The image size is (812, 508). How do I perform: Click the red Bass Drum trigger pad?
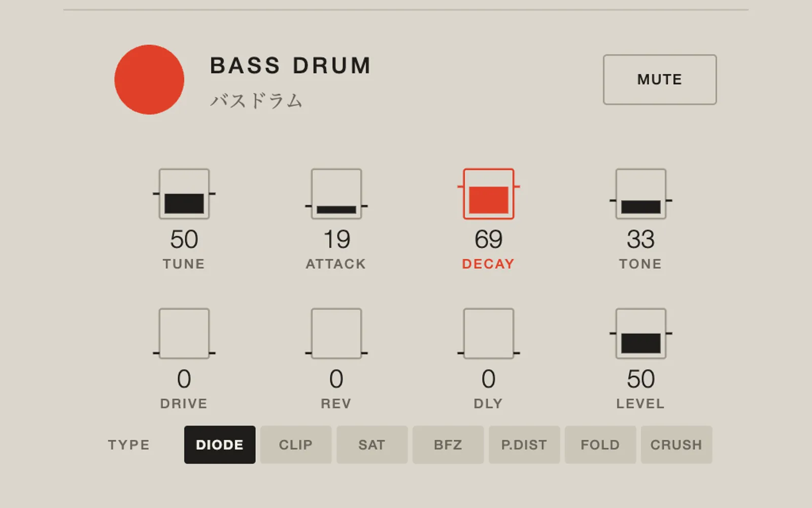pyautogui.click(x=149, y=80)
